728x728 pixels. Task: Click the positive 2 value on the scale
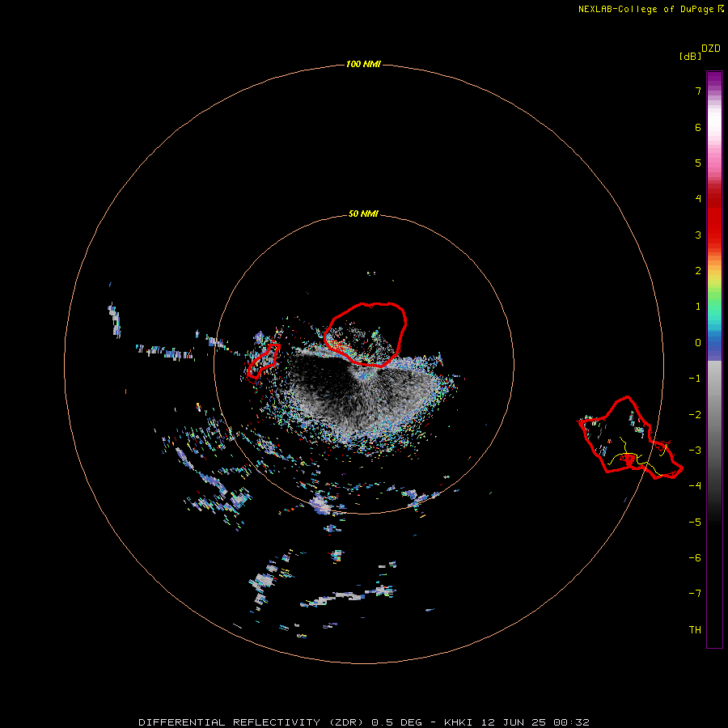click(698, 271)
